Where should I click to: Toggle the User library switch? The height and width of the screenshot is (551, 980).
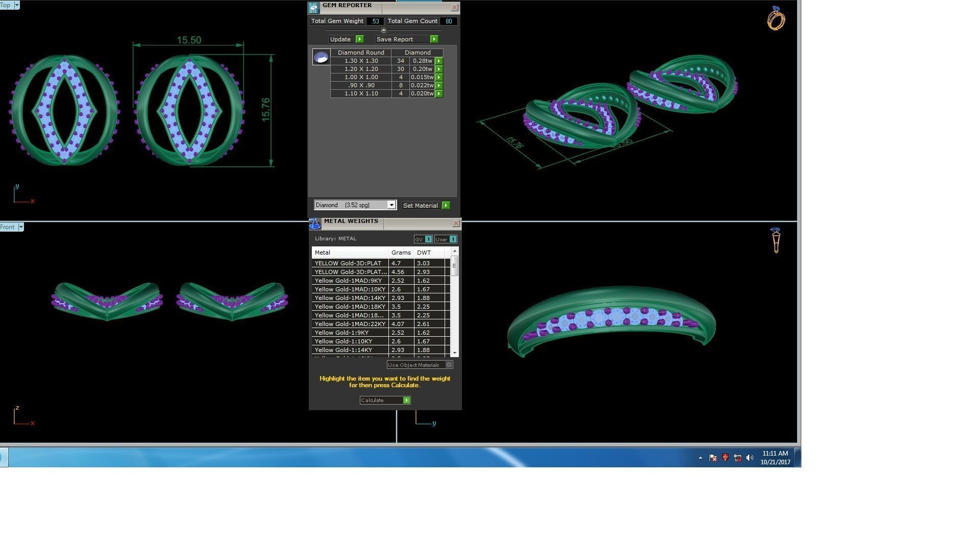pos(452,239)
